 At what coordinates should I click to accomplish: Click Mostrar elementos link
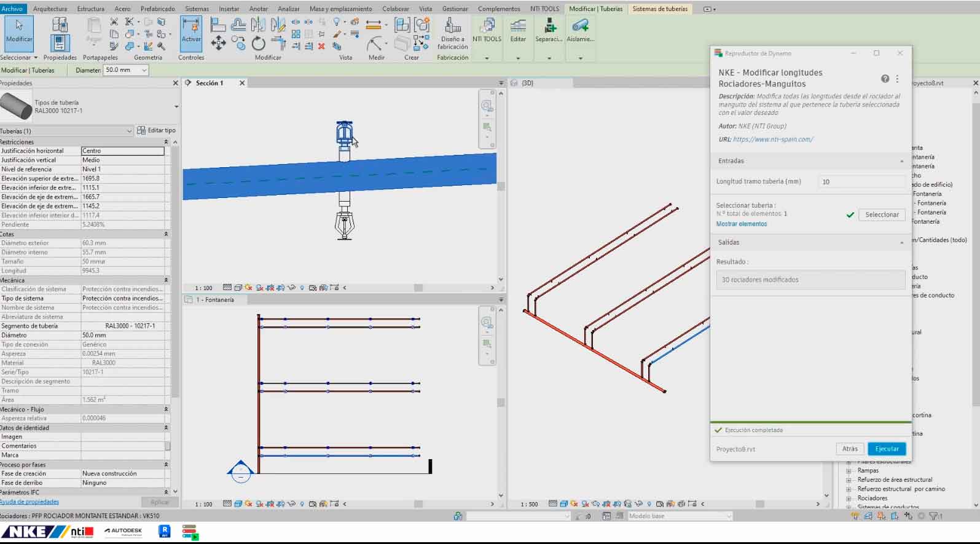click(742, 224)
